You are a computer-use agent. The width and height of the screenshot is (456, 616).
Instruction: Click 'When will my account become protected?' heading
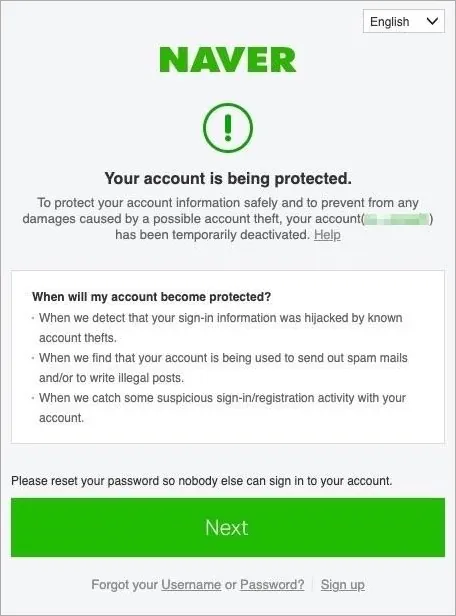pyautogui.click(x=152, y=297)
